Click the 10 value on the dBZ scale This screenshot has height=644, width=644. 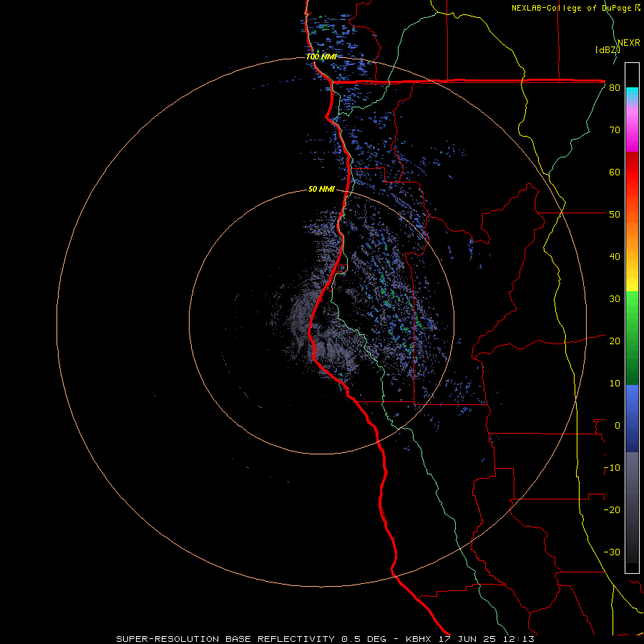coord(615,384)
